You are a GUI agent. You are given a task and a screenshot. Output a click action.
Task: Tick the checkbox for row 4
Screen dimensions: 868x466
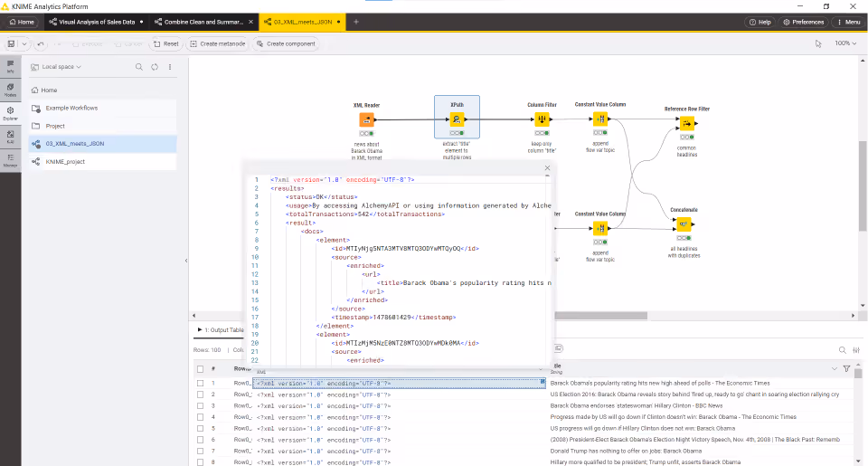point(201,417)
